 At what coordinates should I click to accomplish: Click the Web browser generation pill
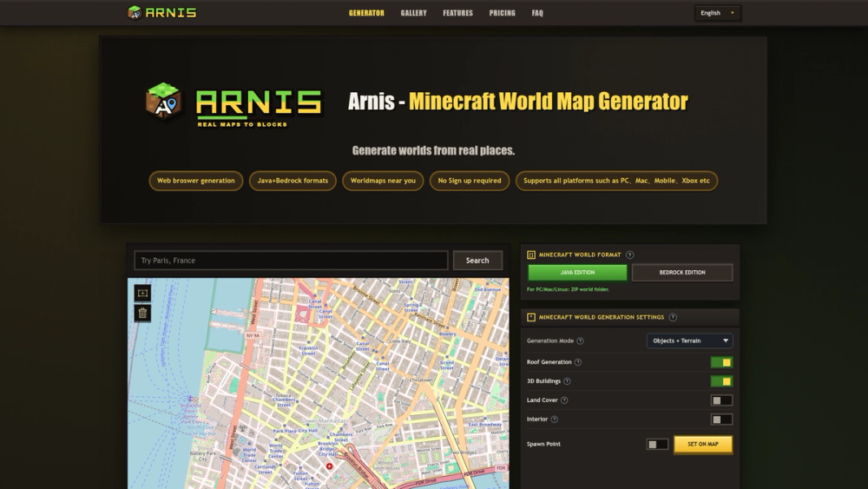pos(196,181)
